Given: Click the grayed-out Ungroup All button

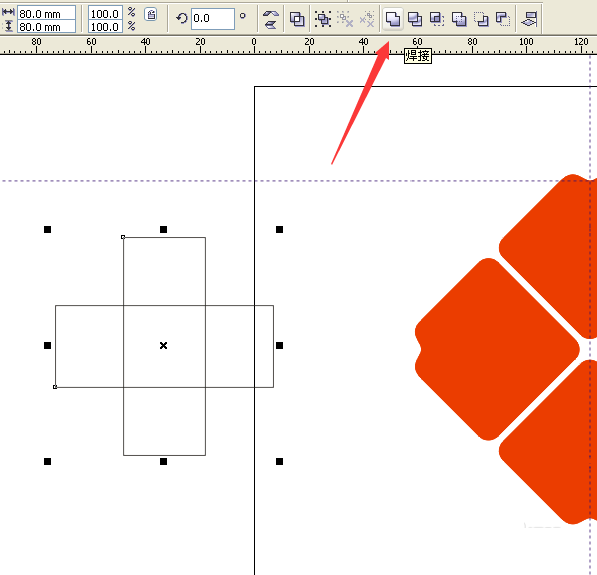Looking at the screenshot, I should click(367, 18).
